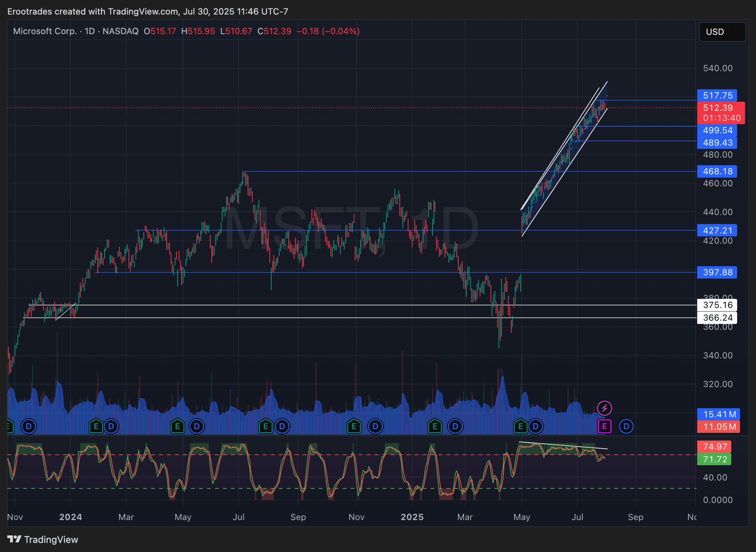The image size is (756, 552).
Task: Click the earnings E marker in late April 2025
Action: click(x=521, y=426)
